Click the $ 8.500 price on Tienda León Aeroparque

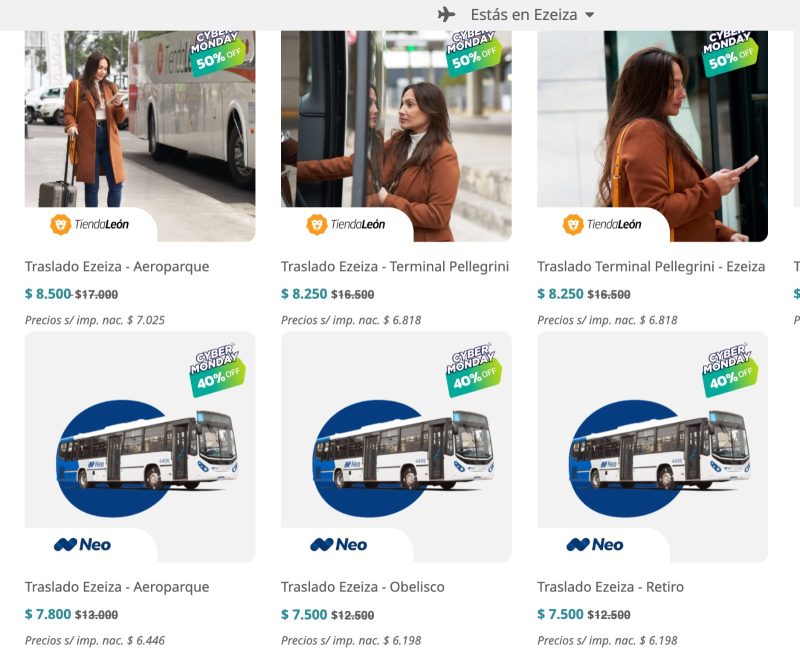[x=48, y=294]
